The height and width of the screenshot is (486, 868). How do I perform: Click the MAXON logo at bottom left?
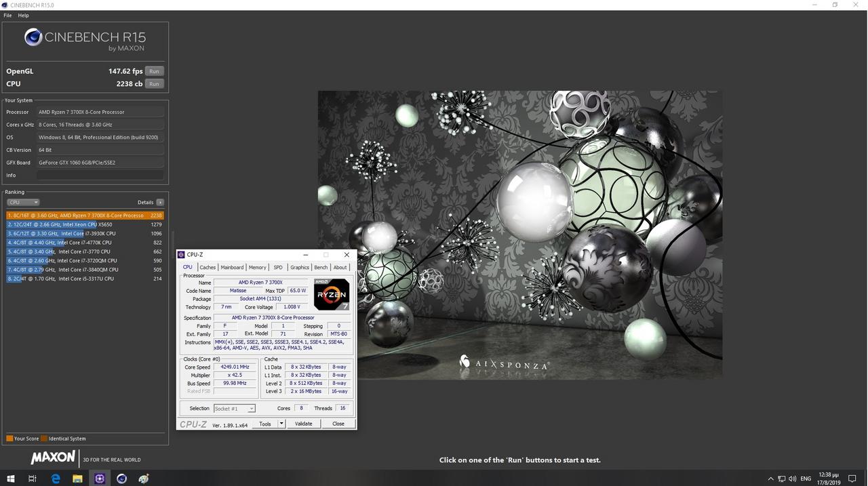53,459
